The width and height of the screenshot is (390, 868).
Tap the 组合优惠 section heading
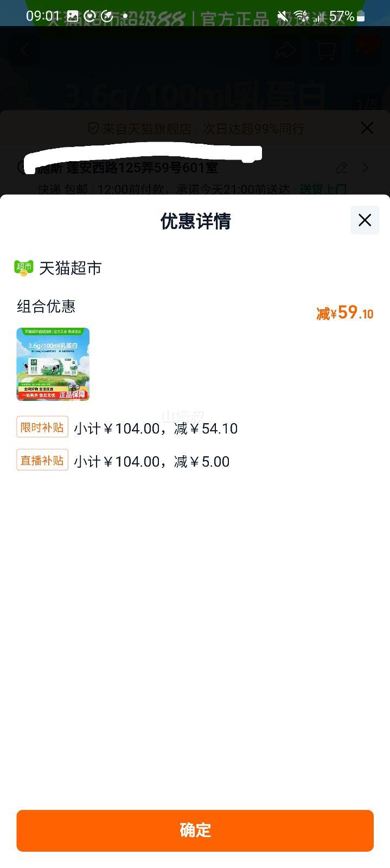pos(46,307)
